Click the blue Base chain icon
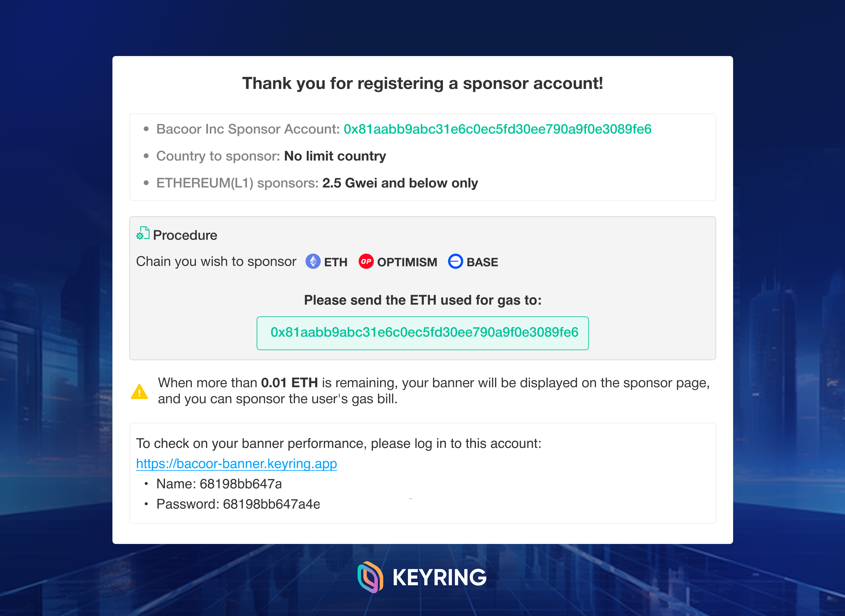The height and width of the screenshot is (616, 845). pyautogui.click(x=455, y=261)
